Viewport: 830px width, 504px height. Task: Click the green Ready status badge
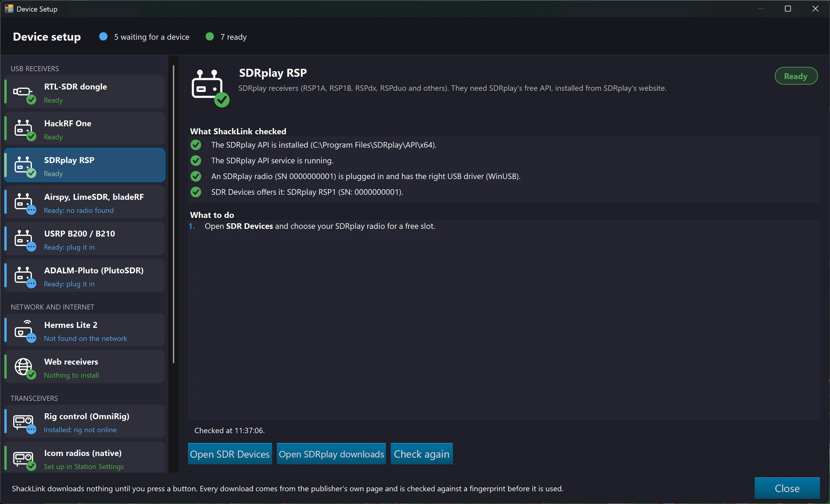click(x=796, y=76)
